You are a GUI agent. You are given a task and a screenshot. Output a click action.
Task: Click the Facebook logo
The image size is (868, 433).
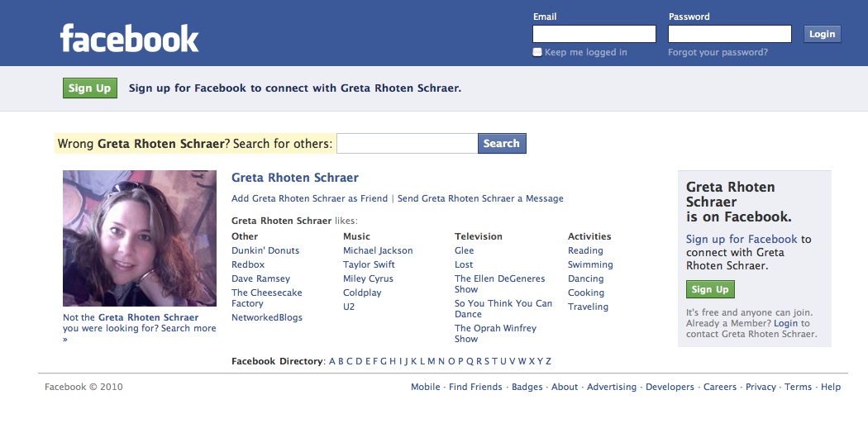tap(129, 38)
